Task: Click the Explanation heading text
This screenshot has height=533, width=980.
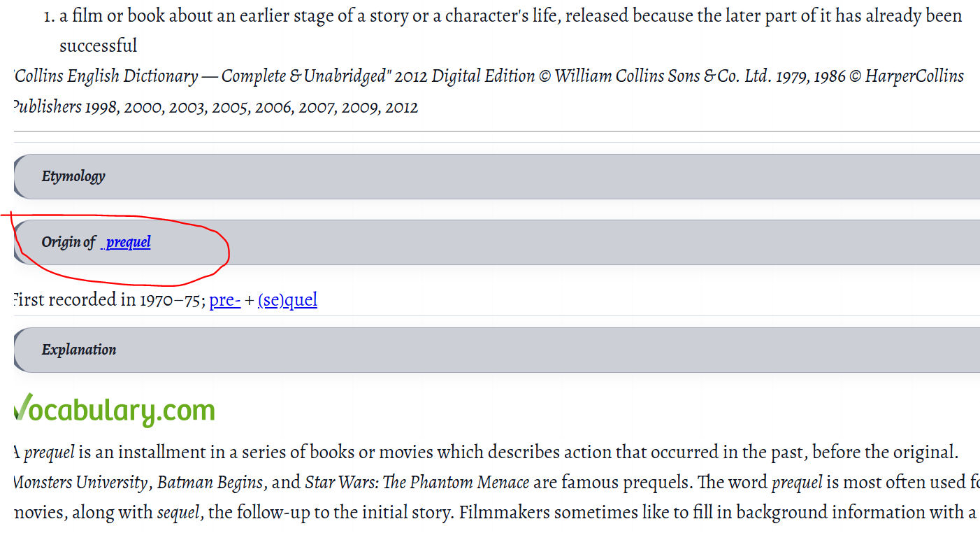Action: pyautogui.click(x=79, y=350)
